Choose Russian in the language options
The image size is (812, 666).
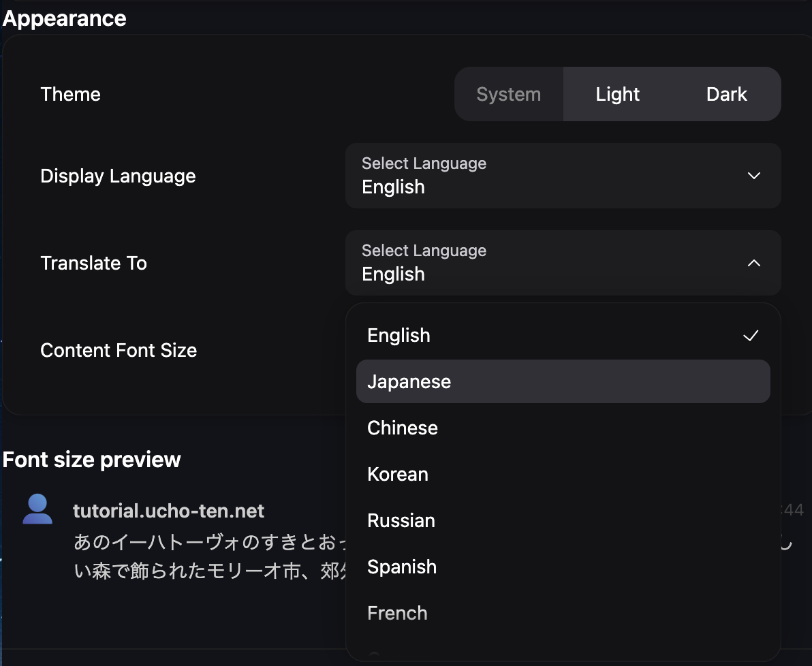coord(401,520)
